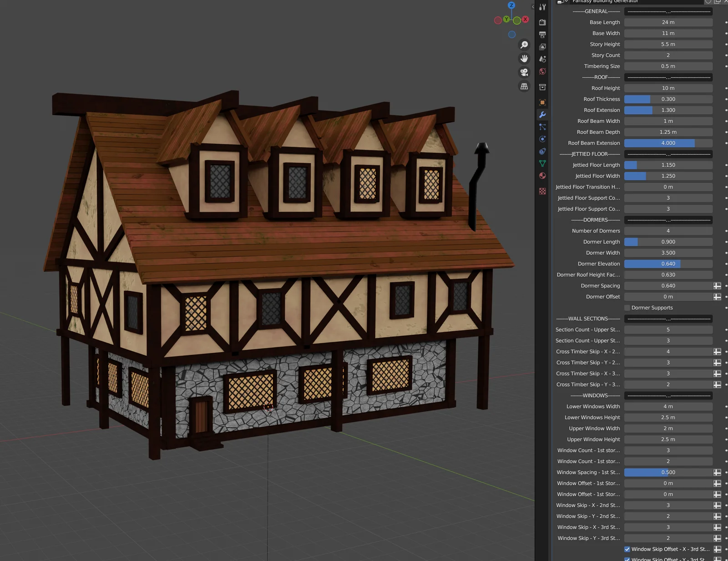Open the modifier header dropdown chevron
Image resolution: width=728 pixels, height=561 pixels.
[x=566, y=2]
